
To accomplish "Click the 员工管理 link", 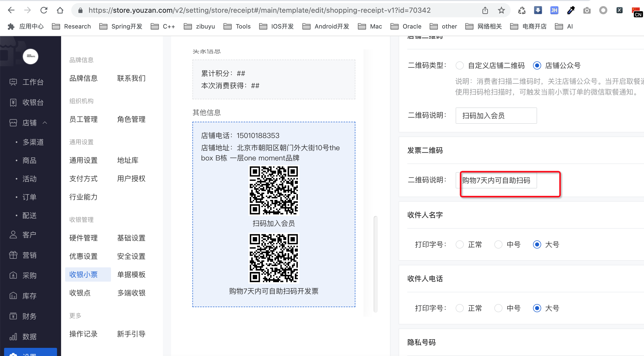I will 83,119.
